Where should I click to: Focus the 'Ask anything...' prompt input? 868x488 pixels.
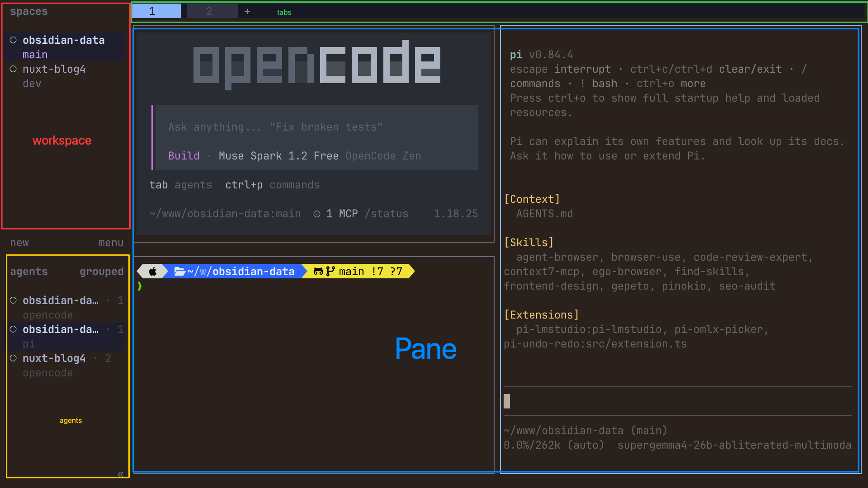(x=276, y=127)
